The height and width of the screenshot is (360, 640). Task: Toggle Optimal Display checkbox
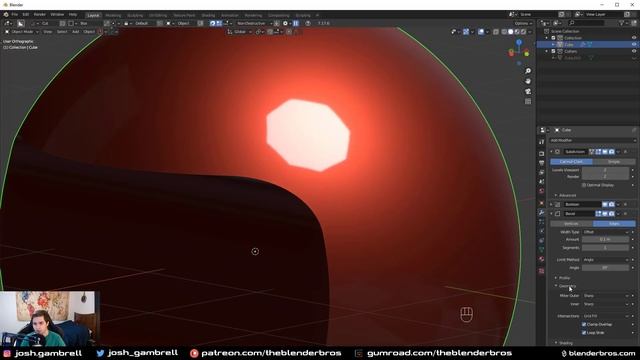click(584, 185)
